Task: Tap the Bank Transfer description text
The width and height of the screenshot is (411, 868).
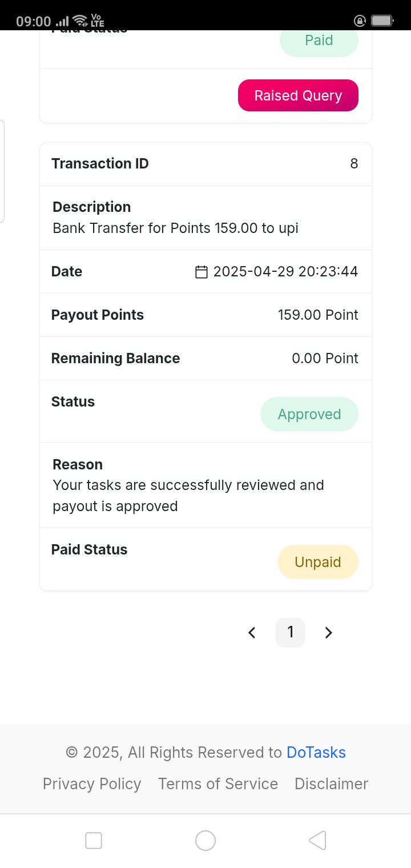Action: pos(176,228)
